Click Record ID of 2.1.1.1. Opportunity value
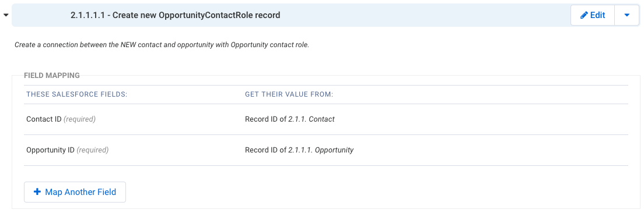Viewport: 644px width, 220px height. tap(299, 150)
